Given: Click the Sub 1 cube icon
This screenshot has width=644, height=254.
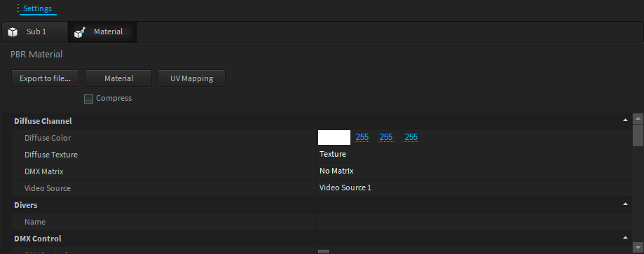Looking at the screenshot, I should click(x=13, y=32).
